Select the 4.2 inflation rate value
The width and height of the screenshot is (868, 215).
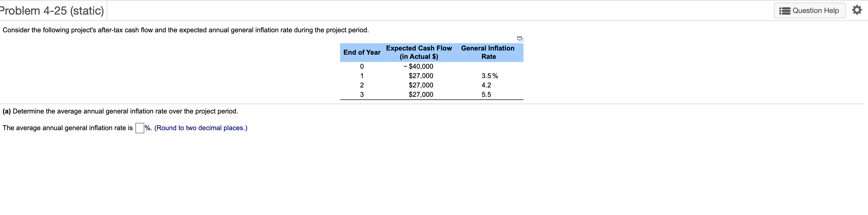[486, 85]
